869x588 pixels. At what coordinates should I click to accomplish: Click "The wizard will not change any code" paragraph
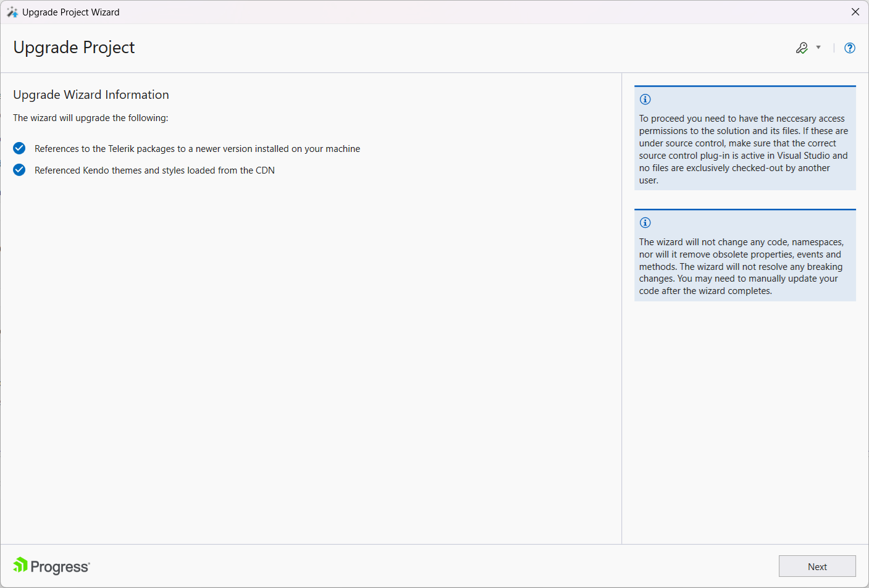742,266
